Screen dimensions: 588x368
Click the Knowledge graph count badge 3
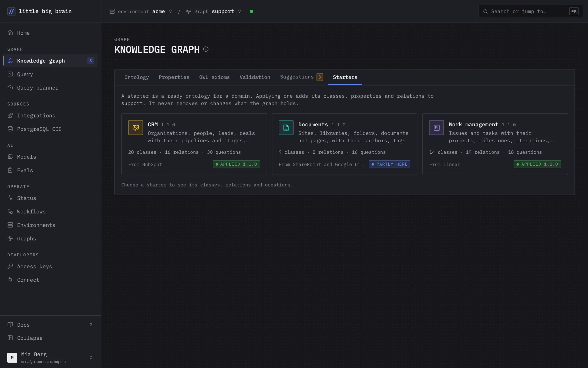click(90, 61)
